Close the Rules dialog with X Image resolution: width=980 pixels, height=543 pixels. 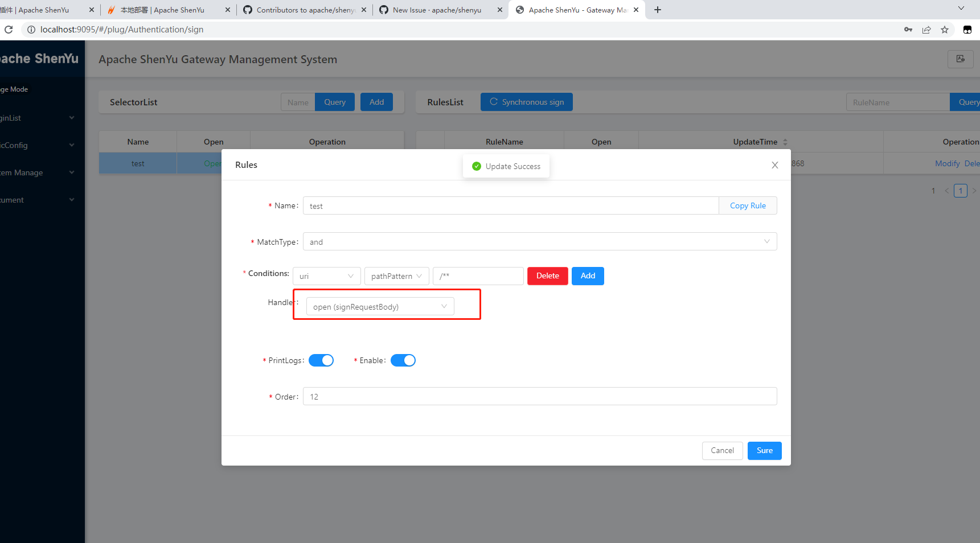coord(775,165)
